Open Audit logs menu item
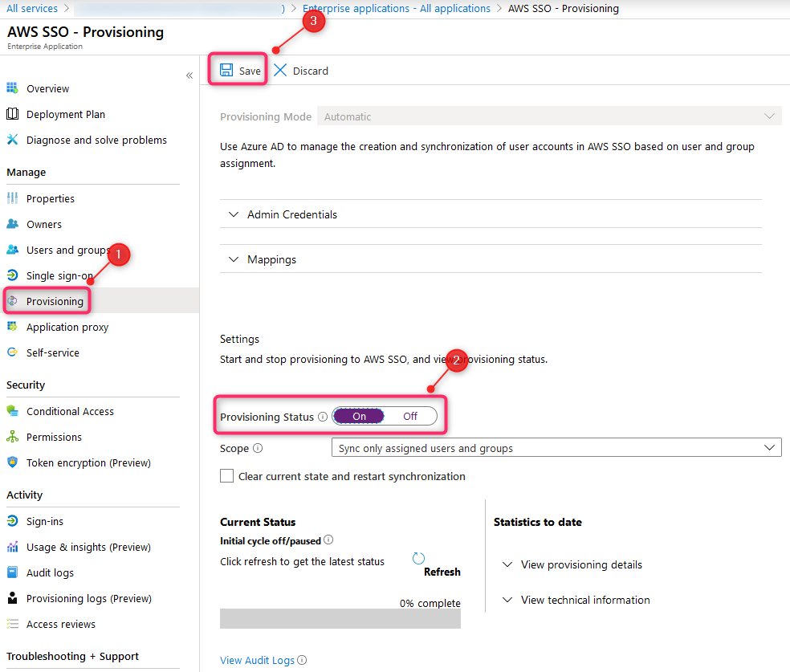 50,572
